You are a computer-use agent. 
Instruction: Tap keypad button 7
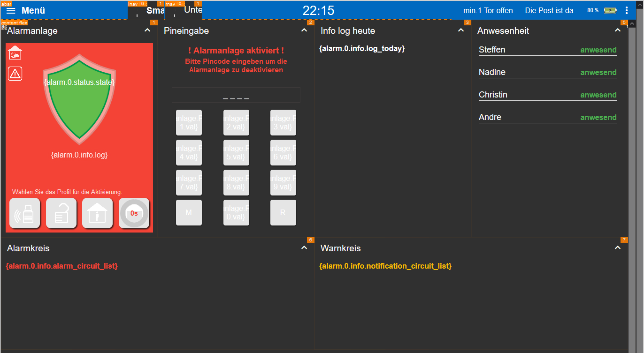189,183
